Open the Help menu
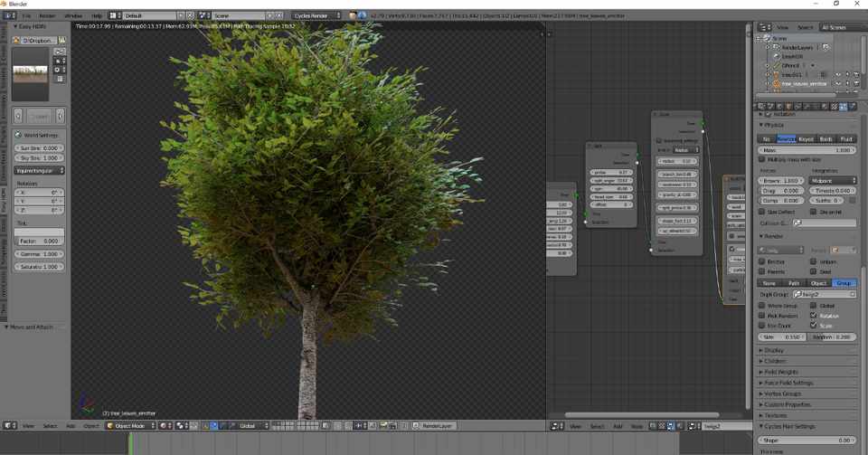Viewport: 868px width, 455px height. click(97, 15)
